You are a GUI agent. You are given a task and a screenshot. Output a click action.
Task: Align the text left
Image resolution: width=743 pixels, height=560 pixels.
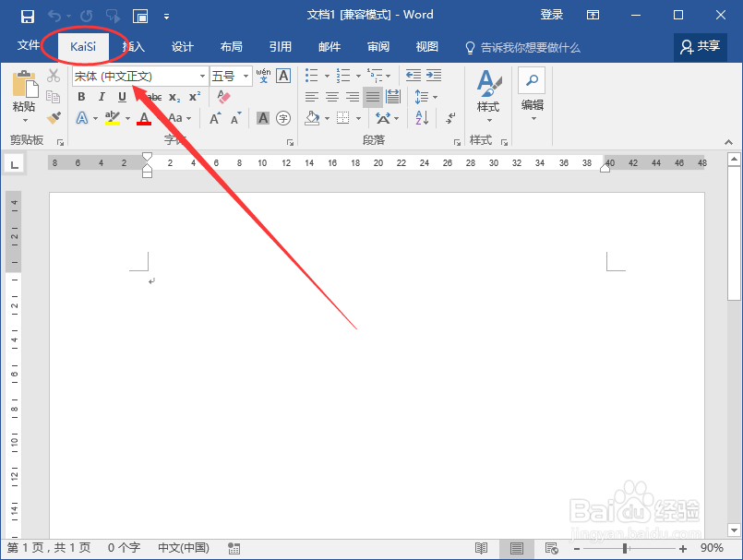coord(311,97)
